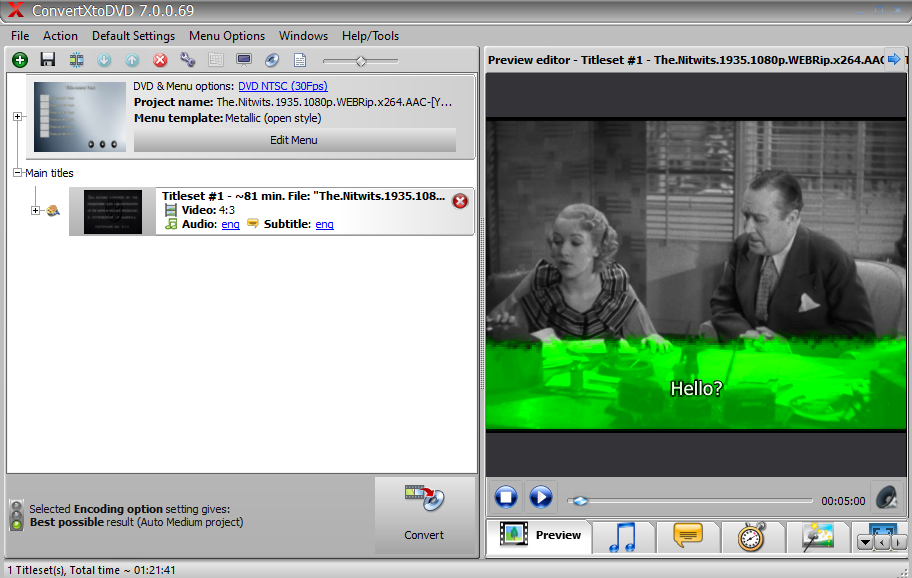
Task: Click the speaker volume icon in preview
Action: (x=888, y=498)
